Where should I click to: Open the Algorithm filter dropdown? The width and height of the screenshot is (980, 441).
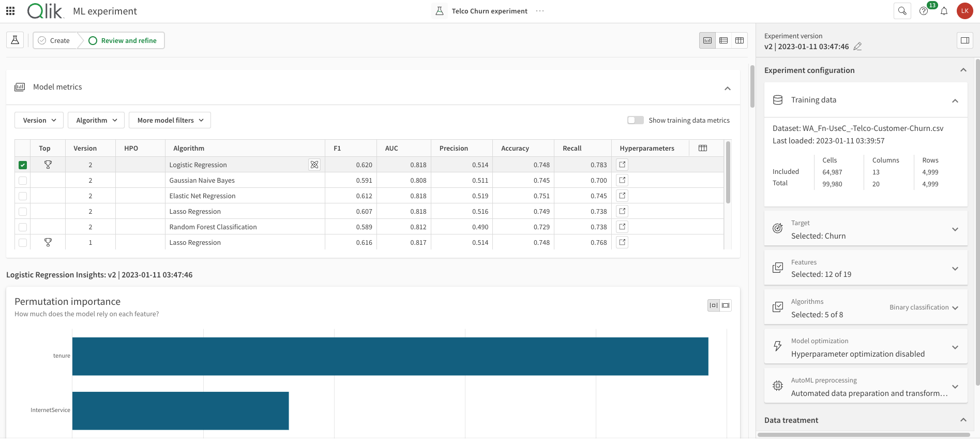96,120
